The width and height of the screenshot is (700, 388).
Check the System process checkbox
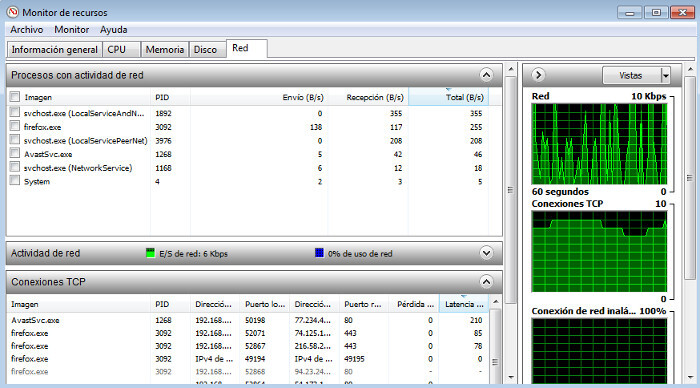(15, 180)
